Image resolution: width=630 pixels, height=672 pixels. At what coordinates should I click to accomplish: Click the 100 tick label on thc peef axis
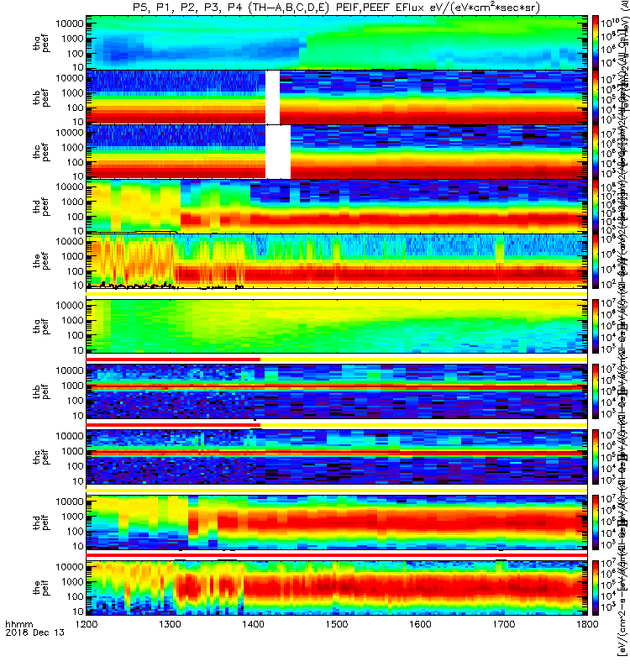point(75,162)
